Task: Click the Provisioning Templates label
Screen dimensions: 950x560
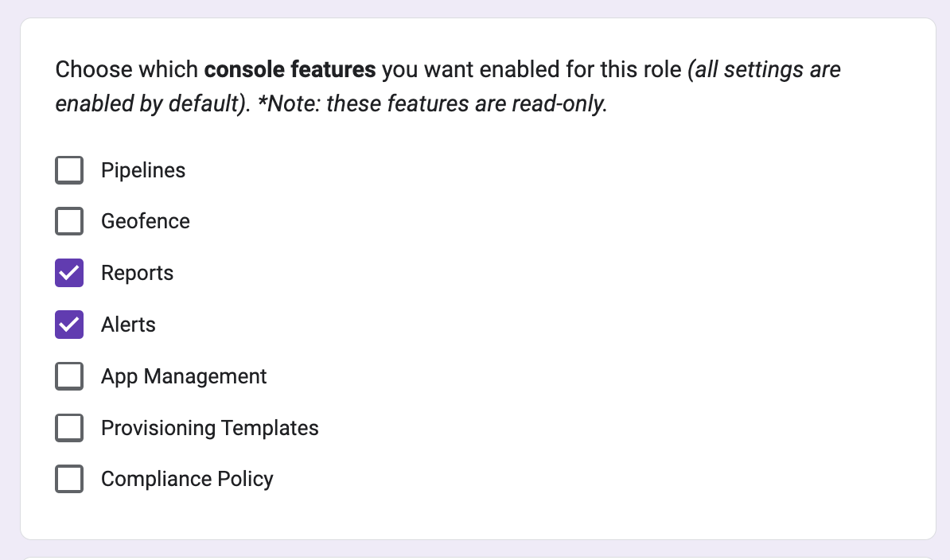Action: click(209, 428)
